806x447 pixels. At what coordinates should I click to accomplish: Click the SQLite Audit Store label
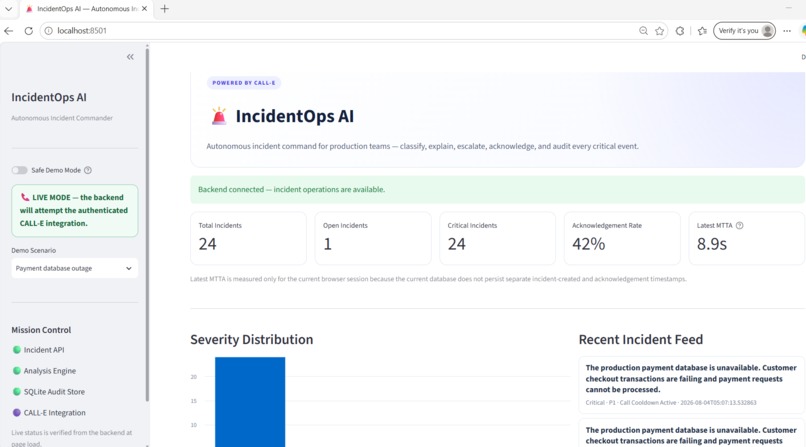click(x=54, y=392)
